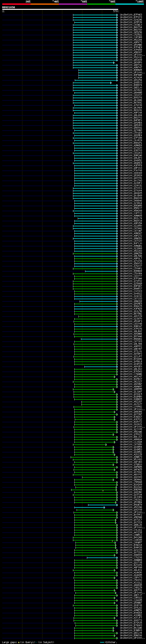The width and height of the screenshot is (146, 644).
Task: Click the green ~80% identity legend segment
Action: tap(101, 4)
